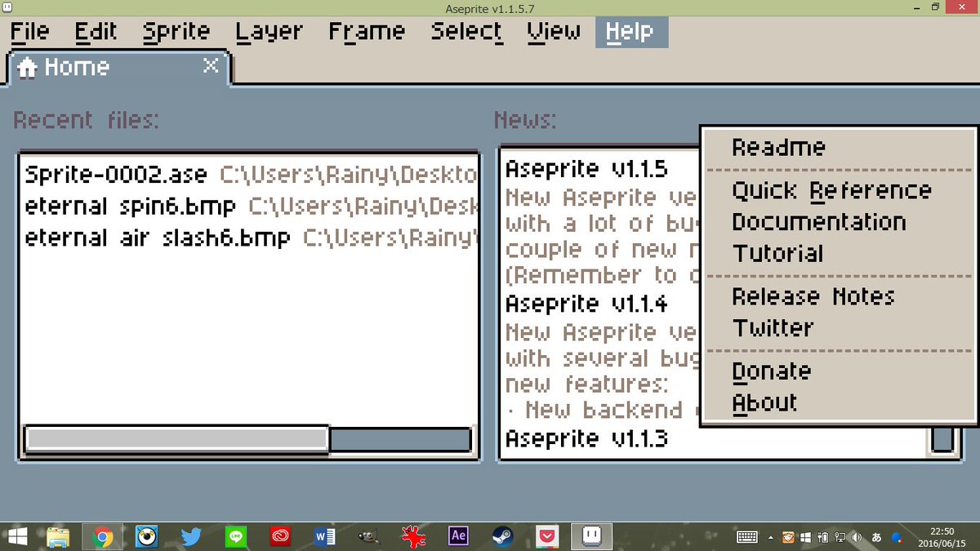Open the Windows Start menu
The width and height of the screenshot is (980, 551).
[x=18, y=536]
